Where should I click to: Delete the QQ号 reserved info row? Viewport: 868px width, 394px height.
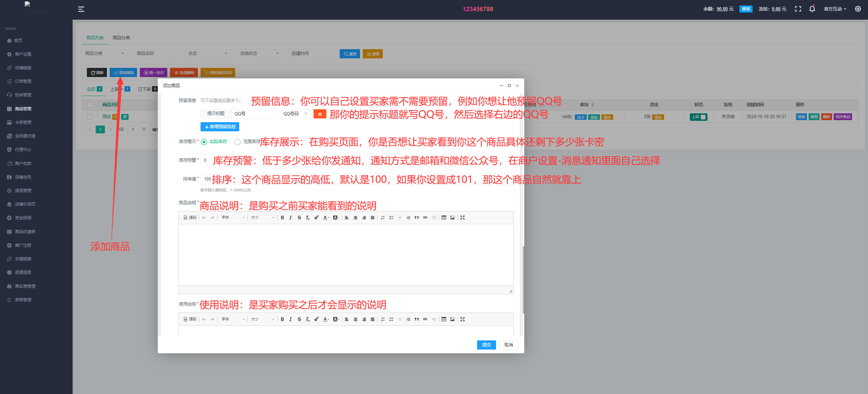coord(320,114)
